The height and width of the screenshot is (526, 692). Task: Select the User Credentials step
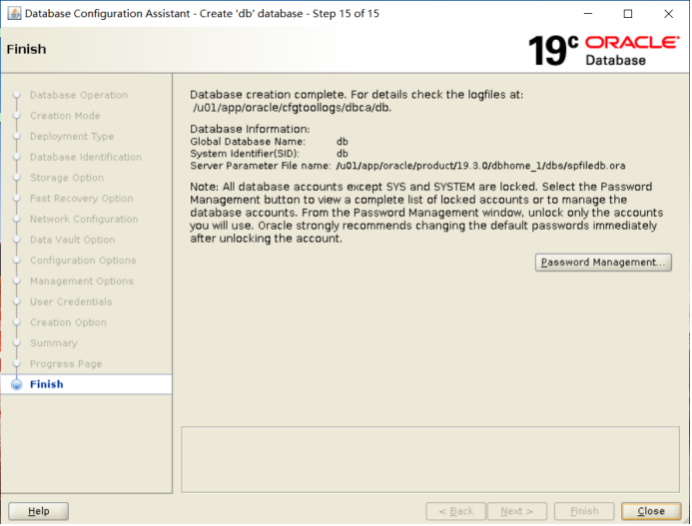pos(71,302)
